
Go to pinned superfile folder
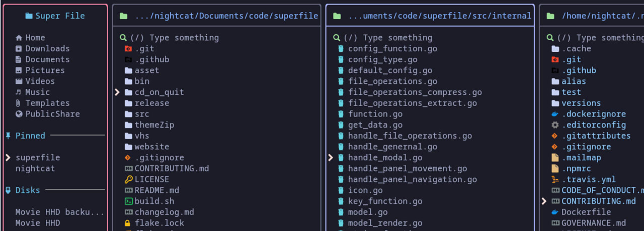click(x=38, y=158)
